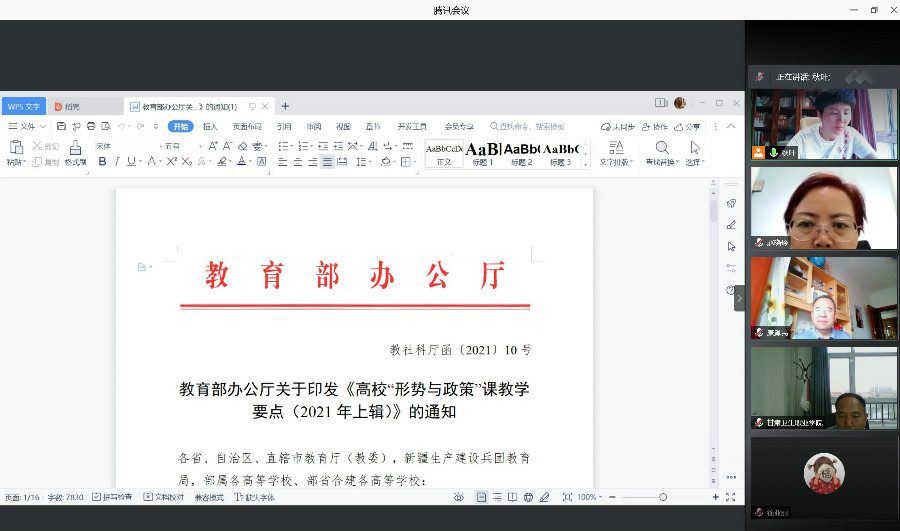Viewport: 900px width, 531px height.
Task: Select the 标题 1 heading style
Action: tap(483, 153)
